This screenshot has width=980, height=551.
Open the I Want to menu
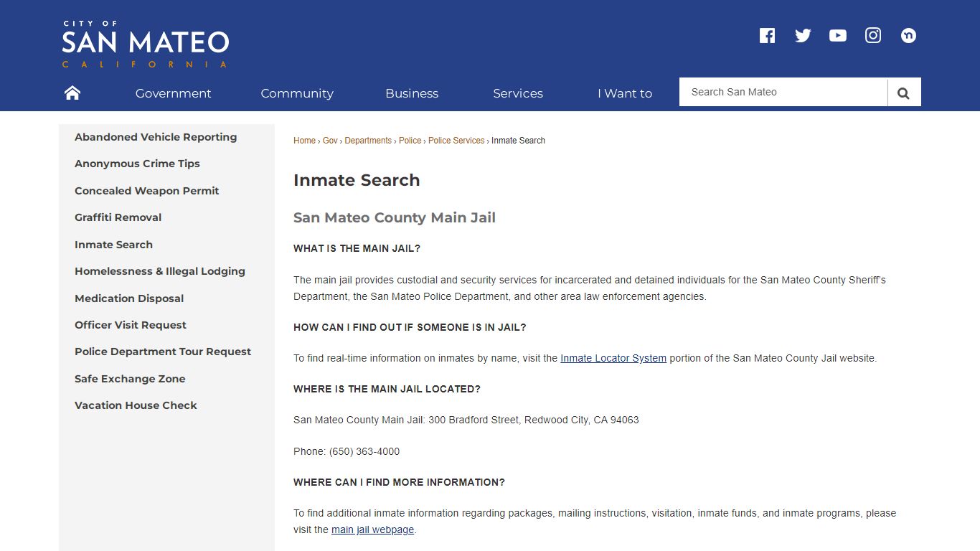[625, 93]
